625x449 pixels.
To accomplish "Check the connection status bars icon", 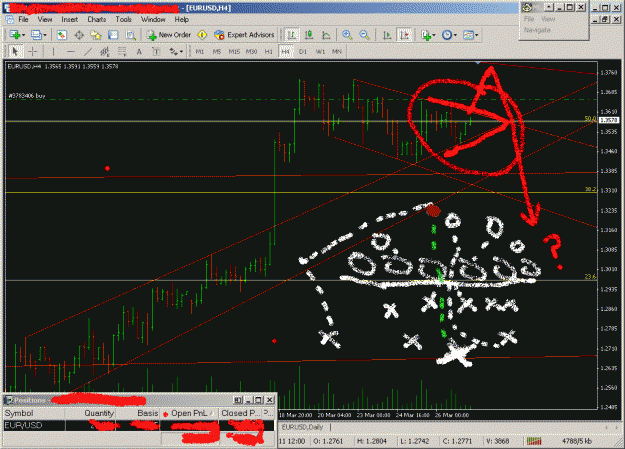I will pyautogui.click(x=534, y=441).
